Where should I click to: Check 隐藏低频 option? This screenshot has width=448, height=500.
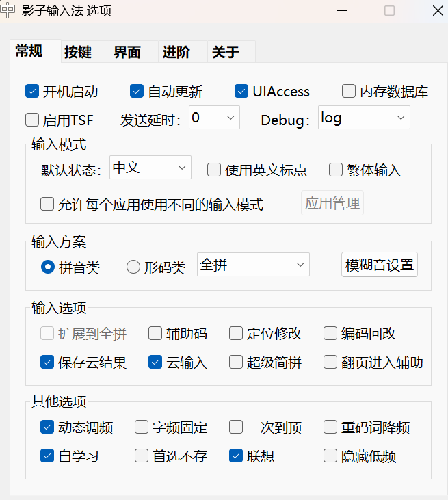coord(330,456)
